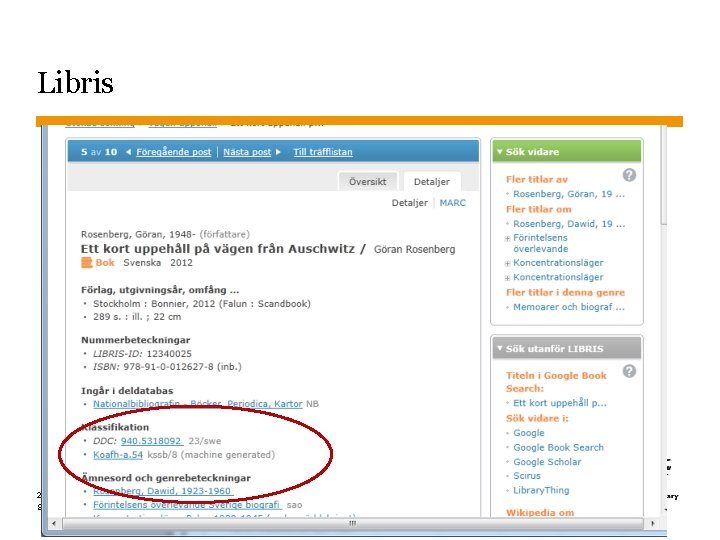Collapse the Sök vidare panel
The width and height of the screenshot is (720, 540).
click(500, 152)
